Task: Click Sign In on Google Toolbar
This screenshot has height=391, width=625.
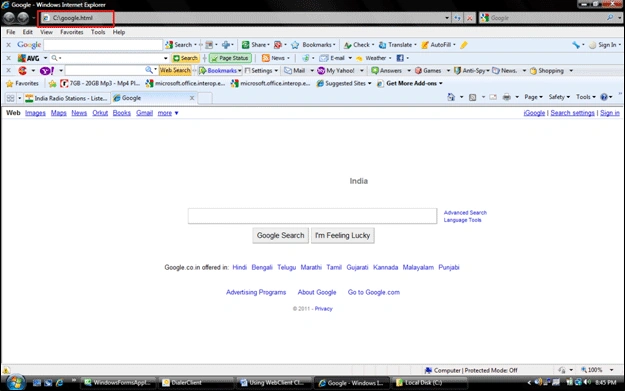Action: (603, 45)
